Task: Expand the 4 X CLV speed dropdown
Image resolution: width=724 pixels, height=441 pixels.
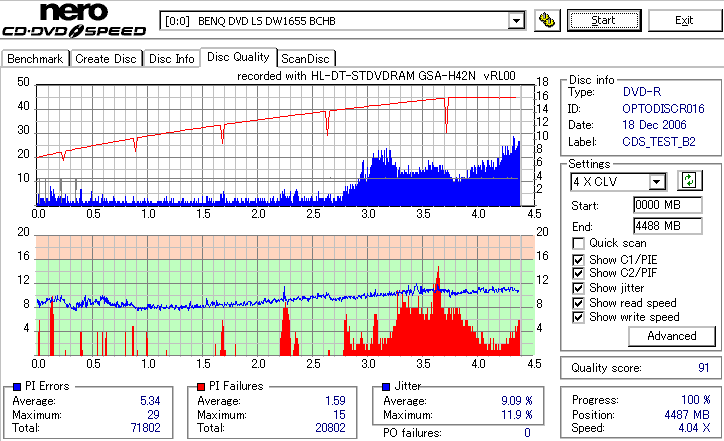Action: point(657,181)
